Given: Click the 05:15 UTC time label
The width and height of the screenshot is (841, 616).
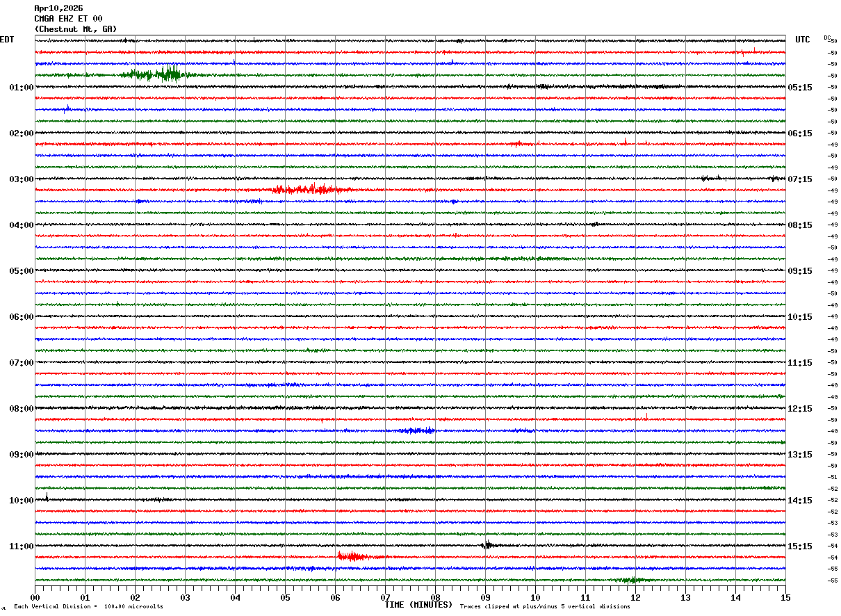Looking at the screenshot, I should pos(800,88).
